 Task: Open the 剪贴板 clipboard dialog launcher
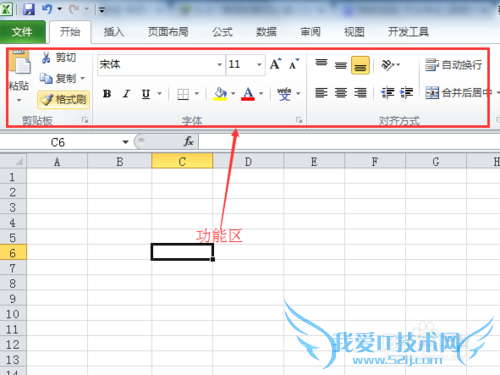[x=85, y=120]
